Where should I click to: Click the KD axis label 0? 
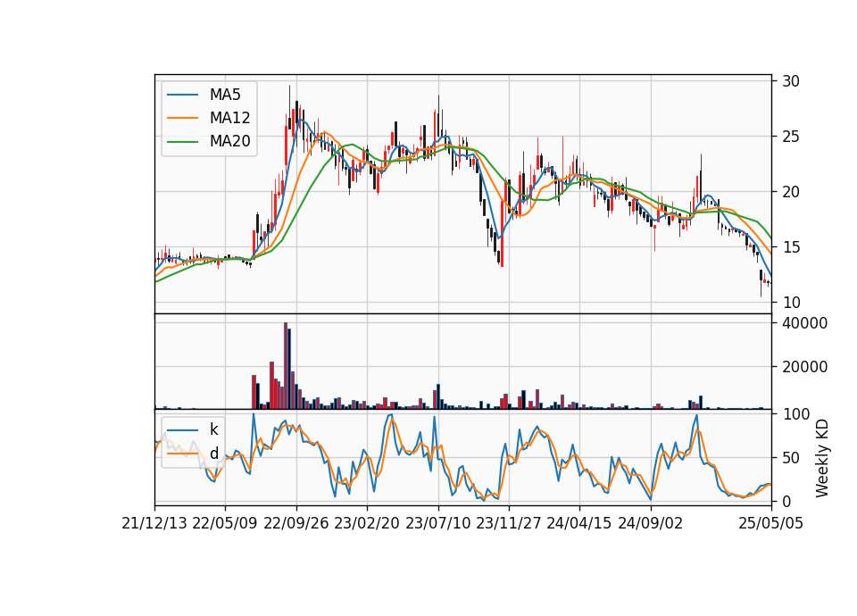(786, 501)
